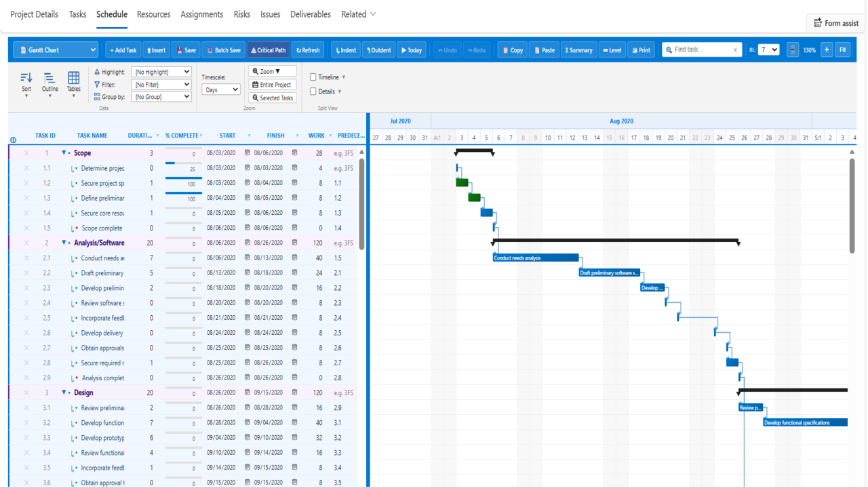Viewport: 868px width, 488px height.
Task: Open the start date calendar for Scope
Action: 248,153
